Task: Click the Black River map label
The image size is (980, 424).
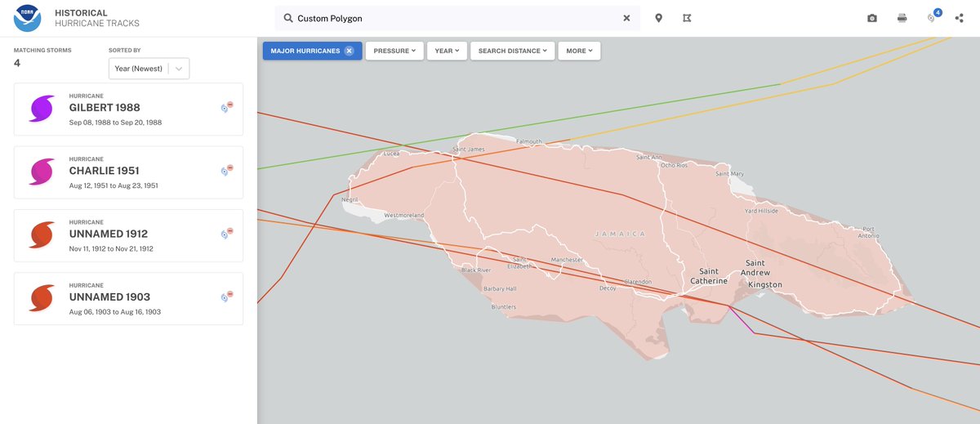Action: (x=476, y=270)
